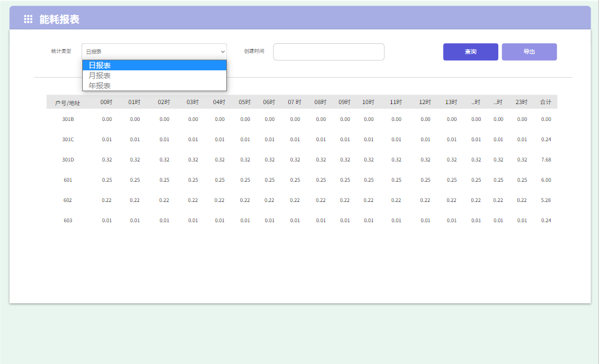This screenshot has width=599, height=364.
Task: Select the 301C row label
Action: coord(68,140)
